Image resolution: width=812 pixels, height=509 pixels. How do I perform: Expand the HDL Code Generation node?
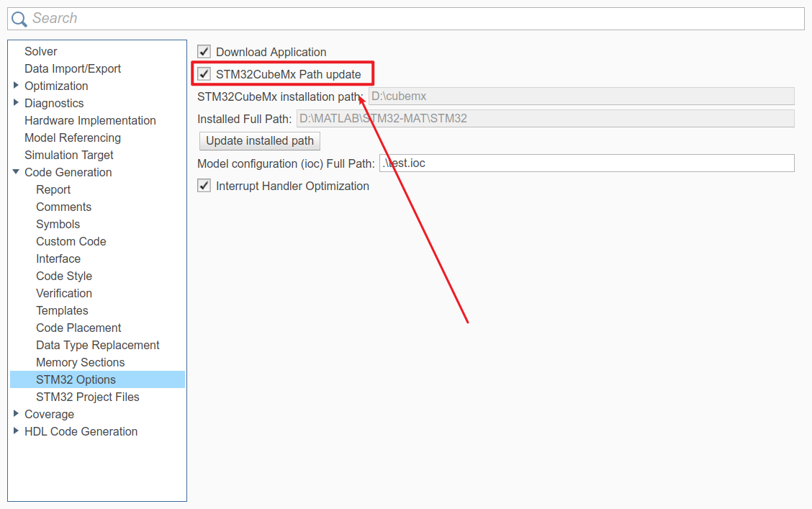click(x=16, y=431)
